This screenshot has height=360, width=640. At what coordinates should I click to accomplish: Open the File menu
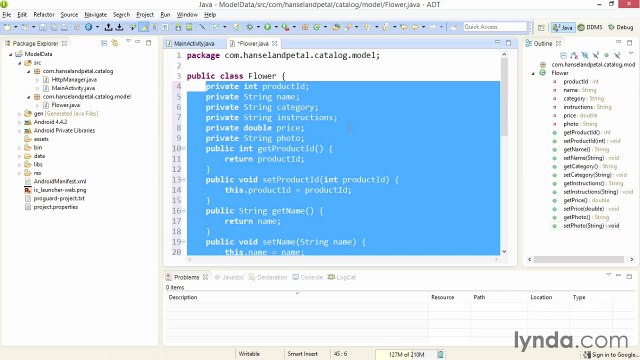coord(7,15)
